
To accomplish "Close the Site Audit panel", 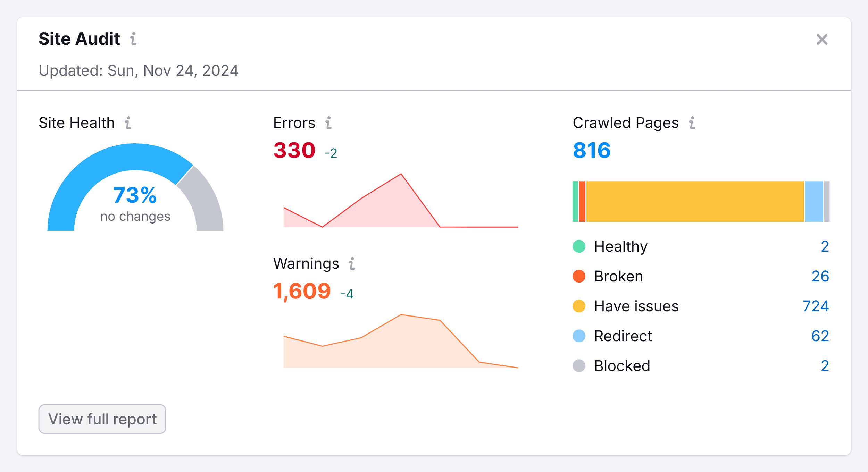I will [823, 40].
